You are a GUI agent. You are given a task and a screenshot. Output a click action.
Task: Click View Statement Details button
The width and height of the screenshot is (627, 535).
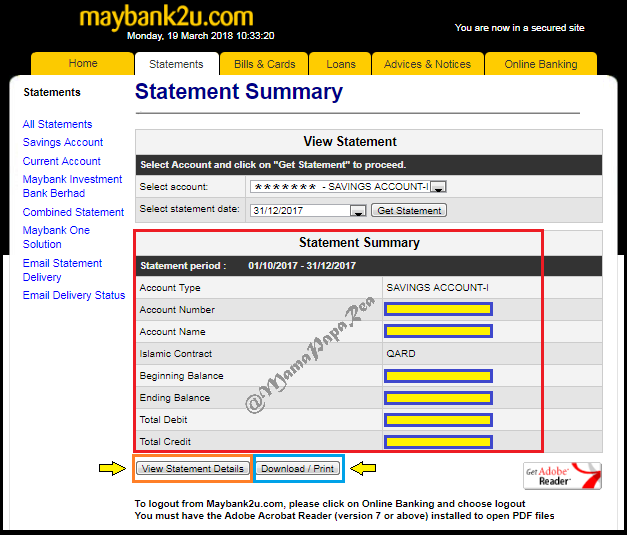[x=193, y=468]
